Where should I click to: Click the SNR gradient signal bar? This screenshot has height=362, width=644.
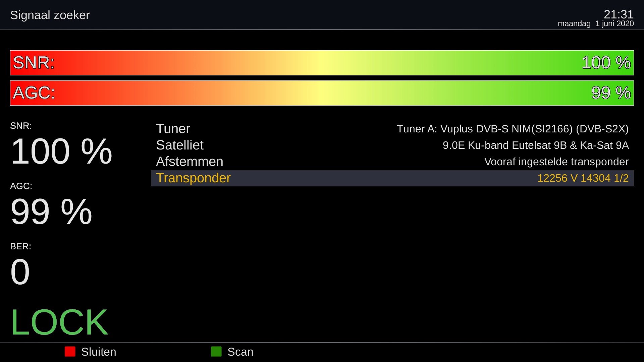coord(322,63)
